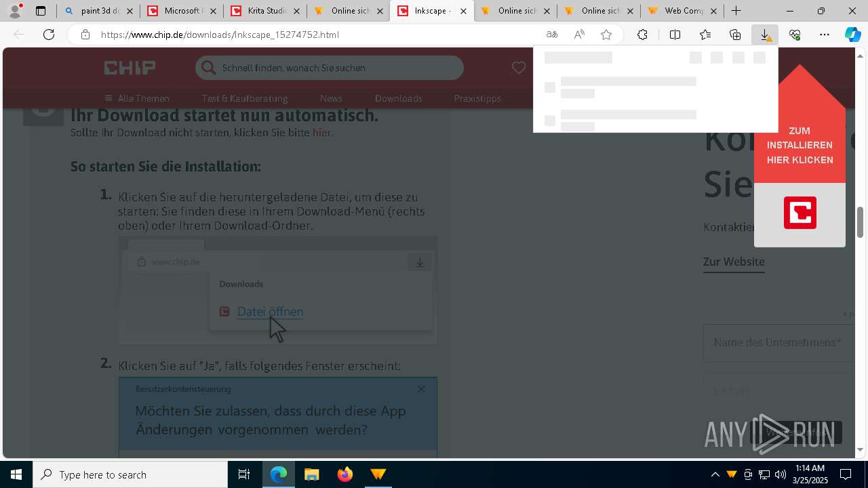This screenshot has width=868, height=488.
Task: Open Favorites list icon
Action: pos(705,35)
